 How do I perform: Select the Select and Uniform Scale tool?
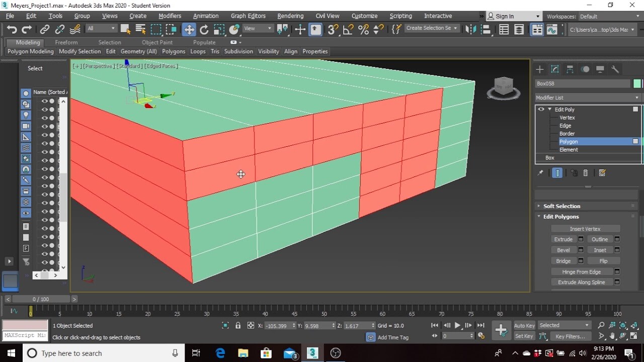click(219, 29)
